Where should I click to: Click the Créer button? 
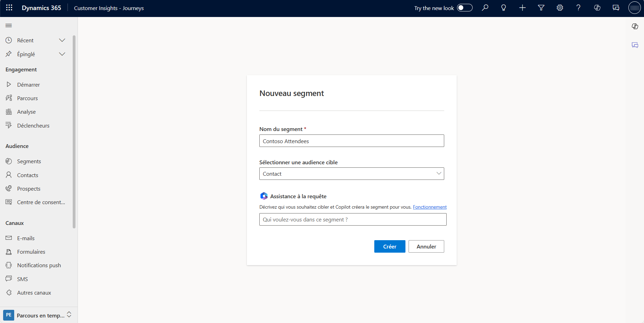pyautogui.click(x=390, y=246)
